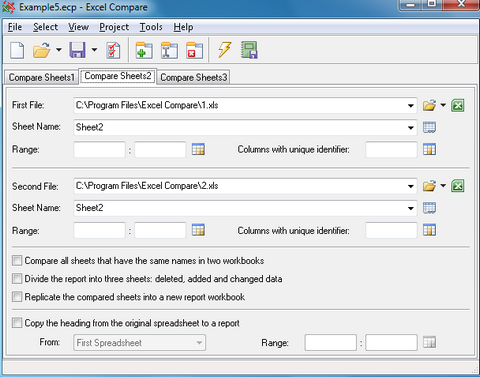The image size is (480, 377).
Task: Expand the arrow beside the Second File browse folder
Action: (x=443, y=186)
